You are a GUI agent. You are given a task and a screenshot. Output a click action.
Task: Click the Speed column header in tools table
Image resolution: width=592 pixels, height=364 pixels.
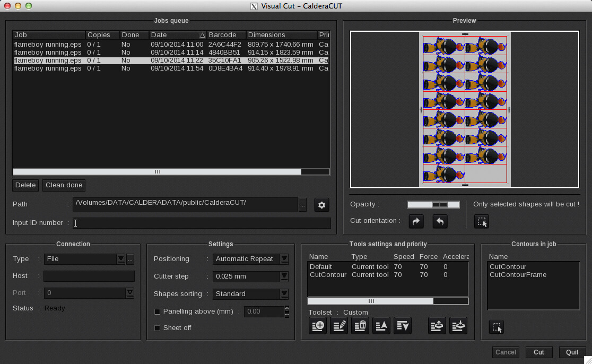(x=404, y=257)
